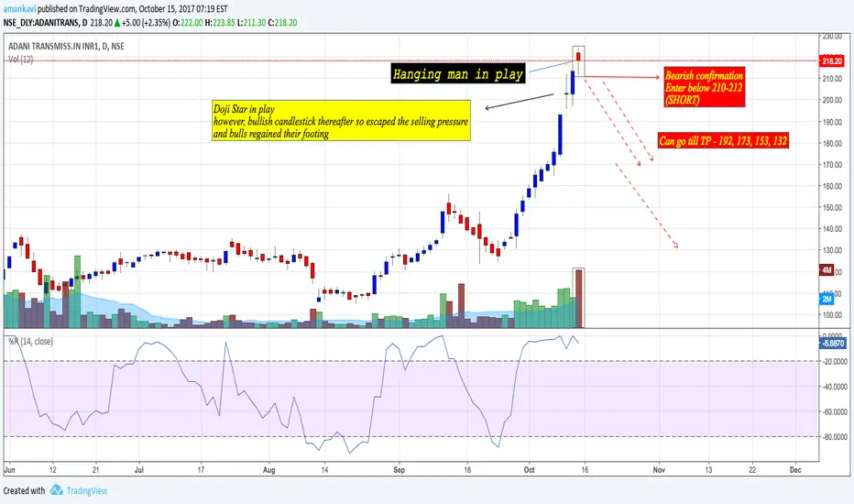Click the -20.0000 oscillator axis label
The height and width of the screenshot is (504, 854).
835,361
